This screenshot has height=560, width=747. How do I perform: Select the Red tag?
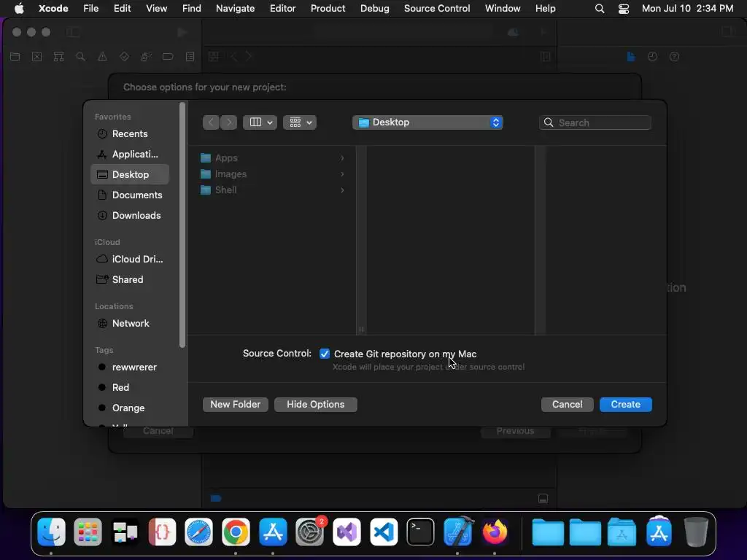130,388
